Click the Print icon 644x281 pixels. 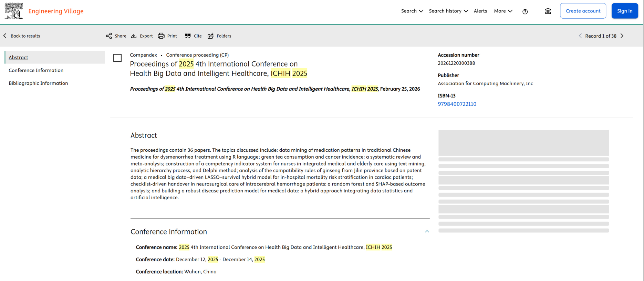(161, 36)
